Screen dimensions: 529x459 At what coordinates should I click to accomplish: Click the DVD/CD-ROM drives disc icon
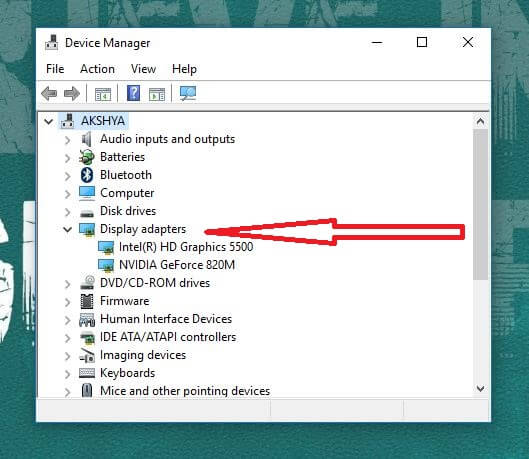tap(87, 283)
